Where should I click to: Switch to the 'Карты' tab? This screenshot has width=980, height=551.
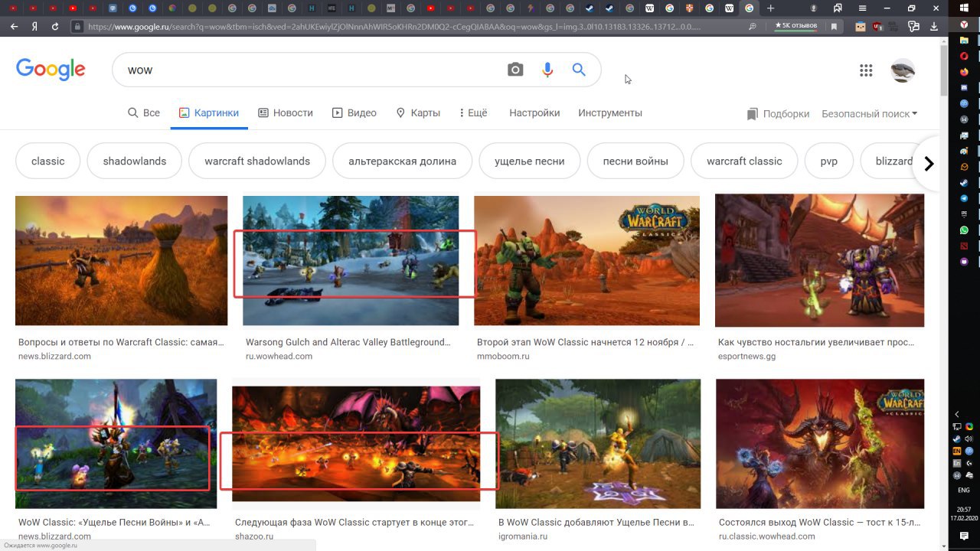pyautogui.click(x=418, y=112)
